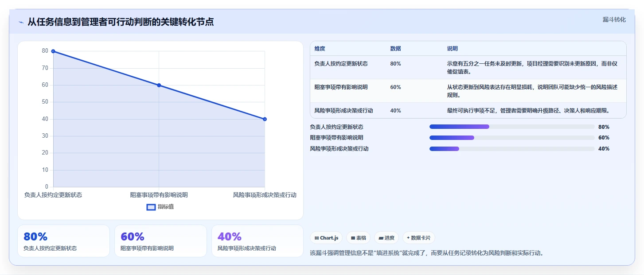Click the 进度 chip
The height and width of the screenshot is (275, 644).
coord(386,238)
